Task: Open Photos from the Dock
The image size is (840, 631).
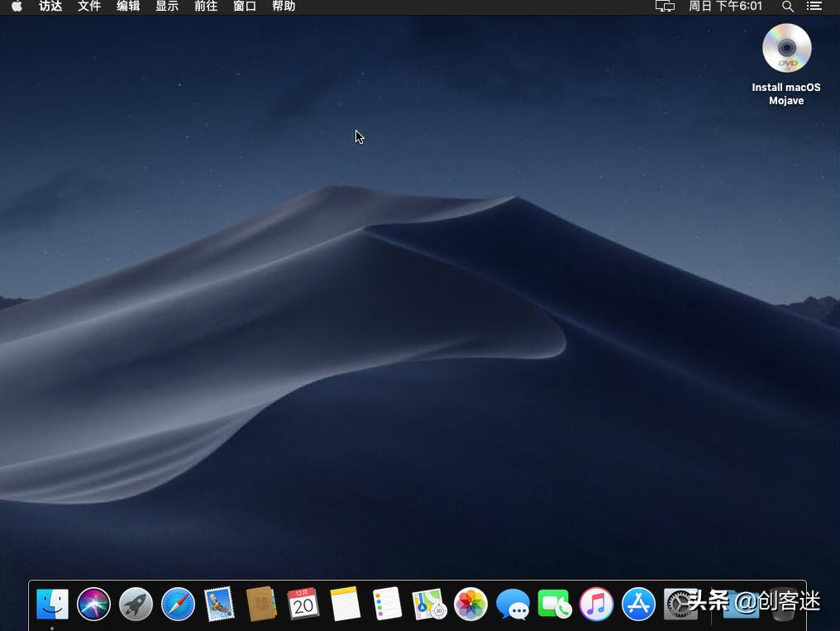Action: 471,604
